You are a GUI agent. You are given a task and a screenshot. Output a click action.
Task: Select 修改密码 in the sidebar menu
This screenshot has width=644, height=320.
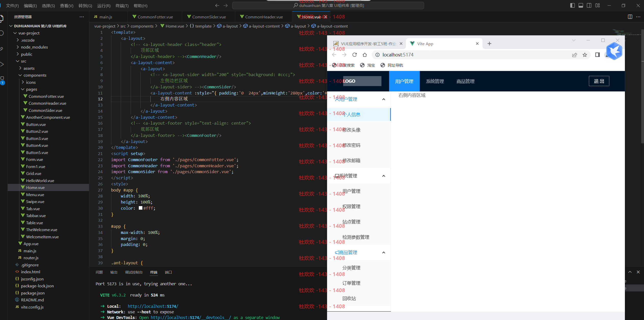[x=359, y=145]
